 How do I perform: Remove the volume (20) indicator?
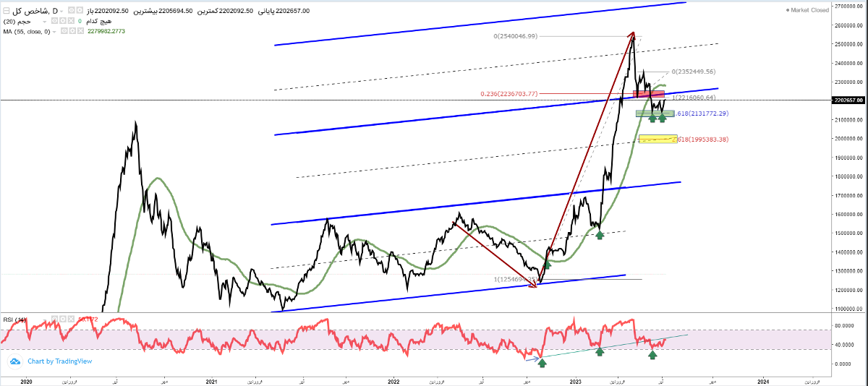[x=71, y=21]
